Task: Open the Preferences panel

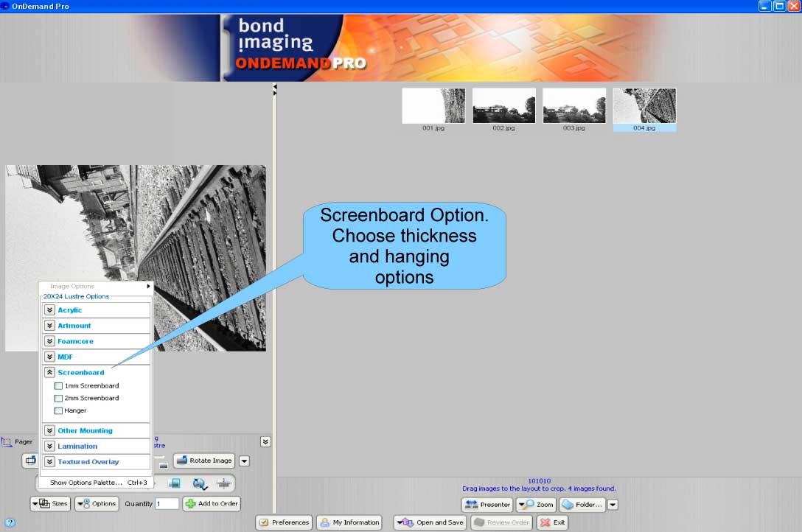Action: (x=283, y=522)
